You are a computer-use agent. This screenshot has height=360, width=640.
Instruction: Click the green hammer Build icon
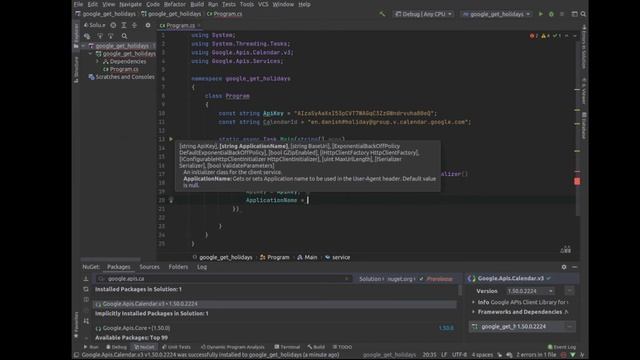tap(382, 14)
